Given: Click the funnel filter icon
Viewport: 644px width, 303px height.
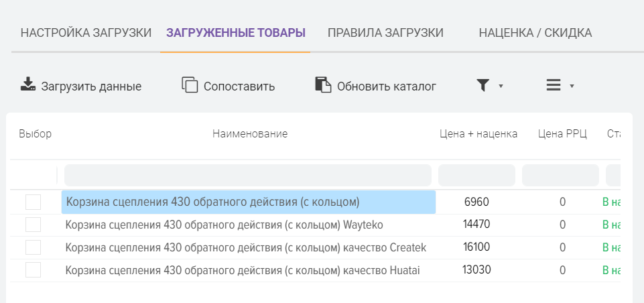Looking at the screenshot, I should pos(482,85).
